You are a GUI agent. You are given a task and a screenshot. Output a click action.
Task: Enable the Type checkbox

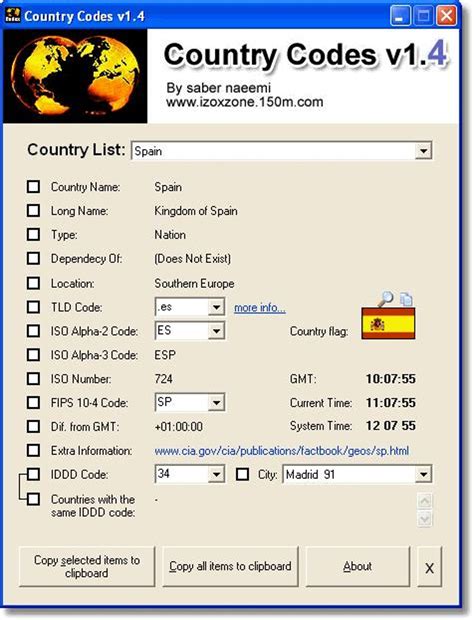pos(34,234)
